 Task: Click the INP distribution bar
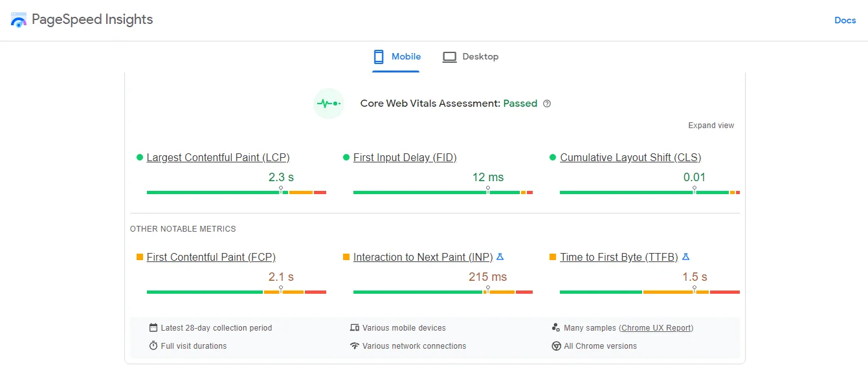tap(443, 292)
